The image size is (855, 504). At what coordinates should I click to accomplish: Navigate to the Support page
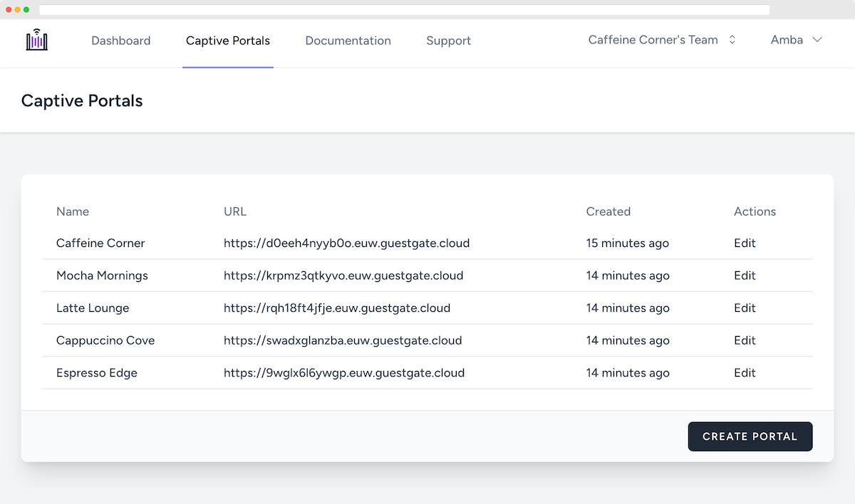(448, 41)
